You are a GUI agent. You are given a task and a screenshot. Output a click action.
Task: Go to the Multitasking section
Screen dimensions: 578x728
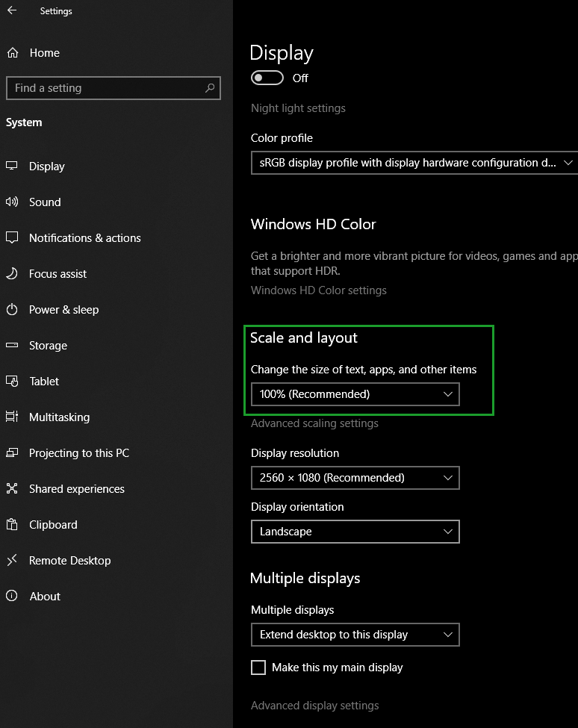[x=59, y=417]
